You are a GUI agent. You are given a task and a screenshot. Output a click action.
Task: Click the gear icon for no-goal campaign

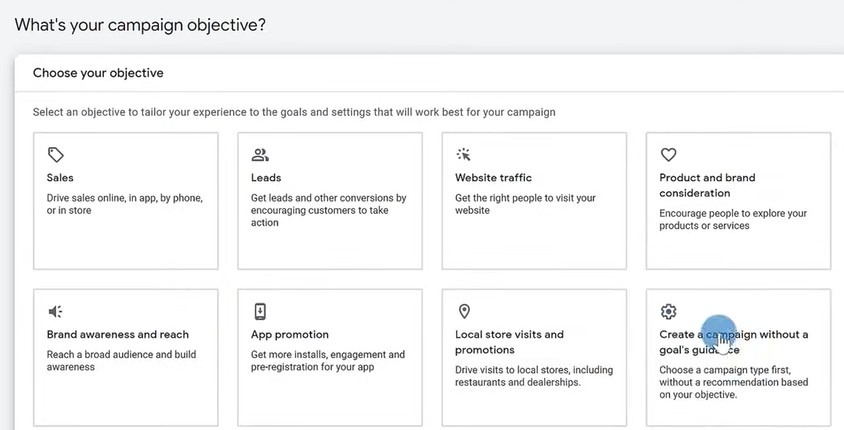(669, 311)
